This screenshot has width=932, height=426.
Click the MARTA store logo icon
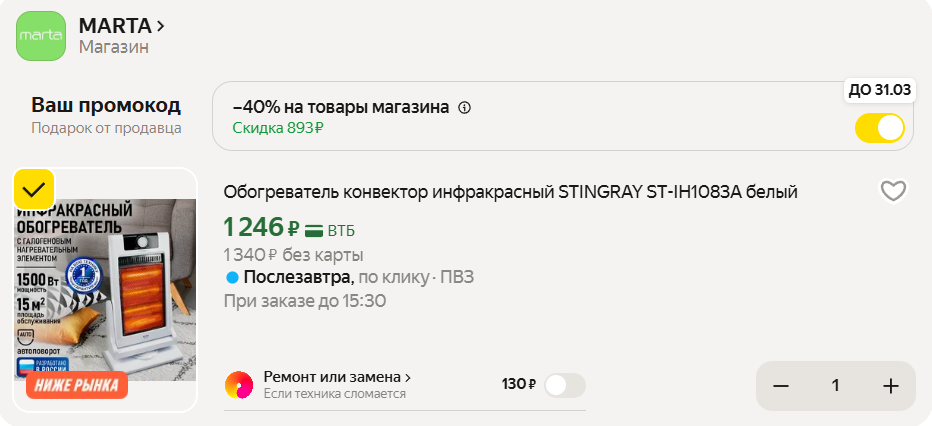[x=41, y=35]
